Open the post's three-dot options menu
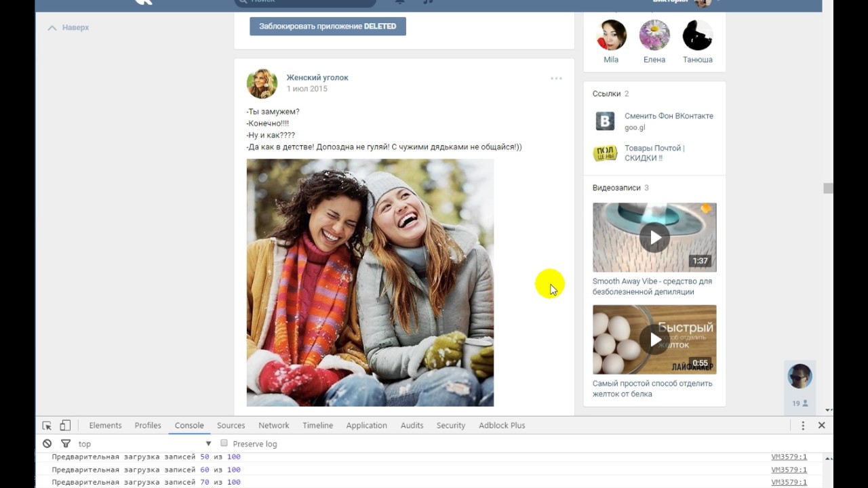 556,79
